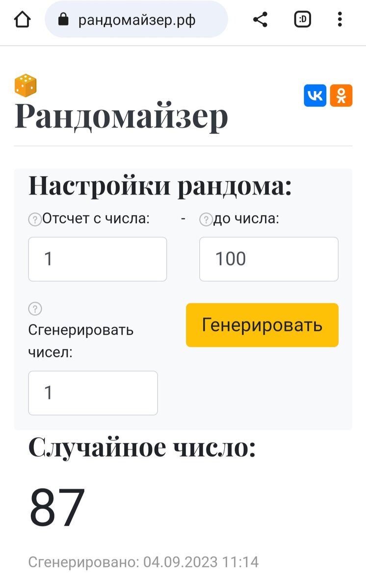Focus the 'Отсчет с числа' input field
This screenshot has height=588, width=366.
(98, 259)
